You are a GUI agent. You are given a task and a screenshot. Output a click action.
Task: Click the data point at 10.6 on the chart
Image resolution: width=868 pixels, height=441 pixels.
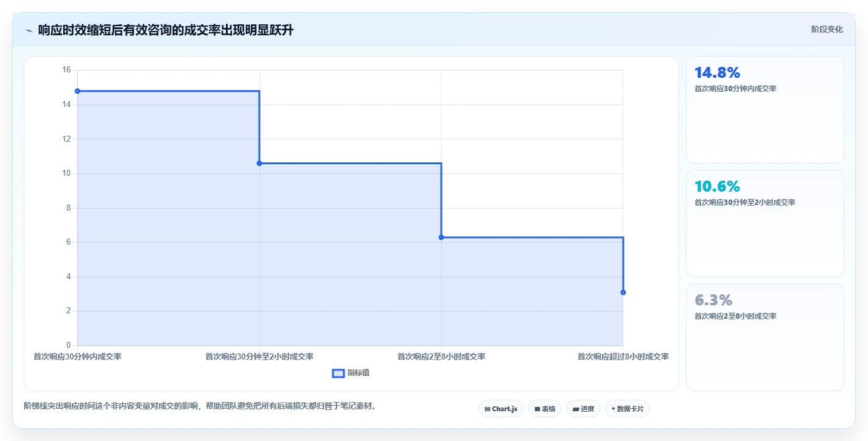click(259, 163)
